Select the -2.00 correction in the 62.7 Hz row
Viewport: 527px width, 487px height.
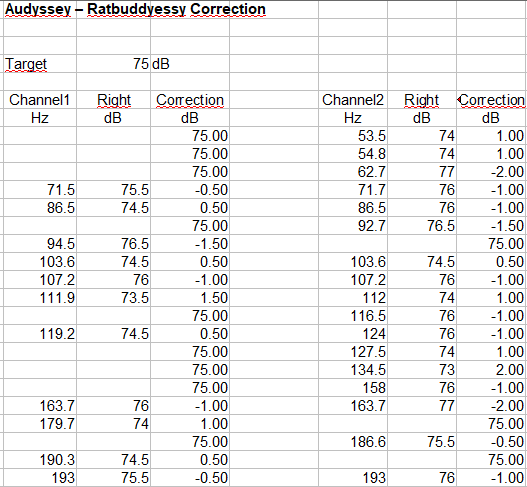(x=491, y=172)
